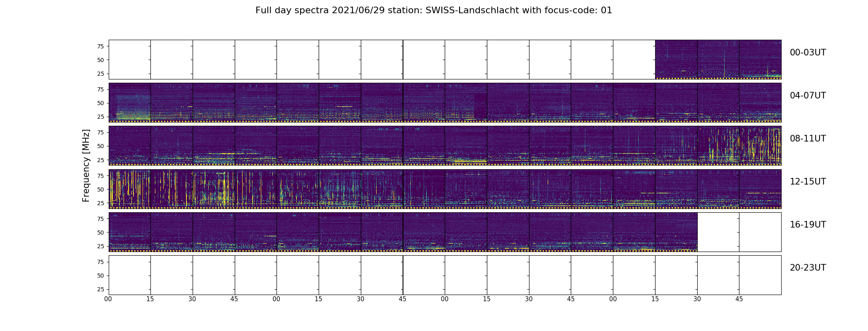
Task: Click the 25 tick label of the 16-19UT row
Action: [x=100, y=246]
